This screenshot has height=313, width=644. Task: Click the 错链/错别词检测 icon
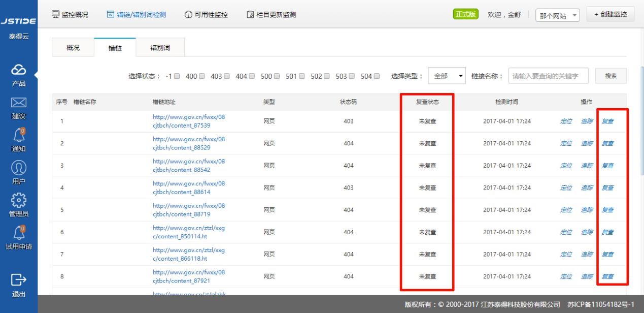111,14
